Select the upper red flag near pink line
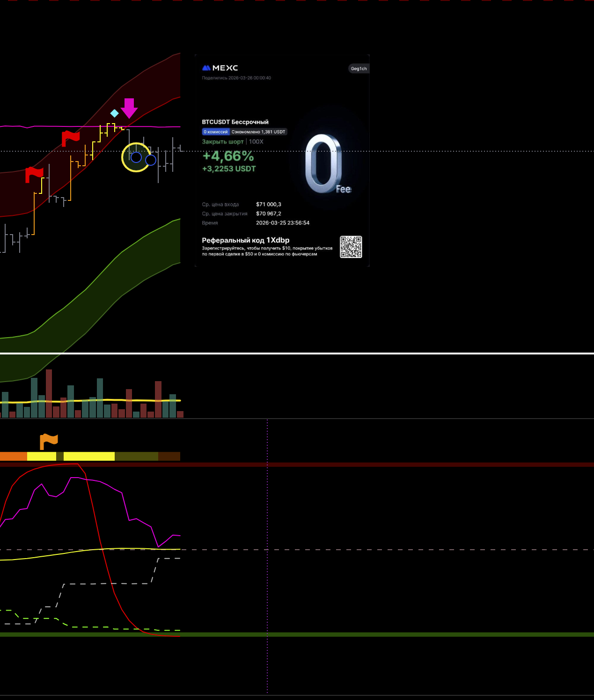 [70, 138]
